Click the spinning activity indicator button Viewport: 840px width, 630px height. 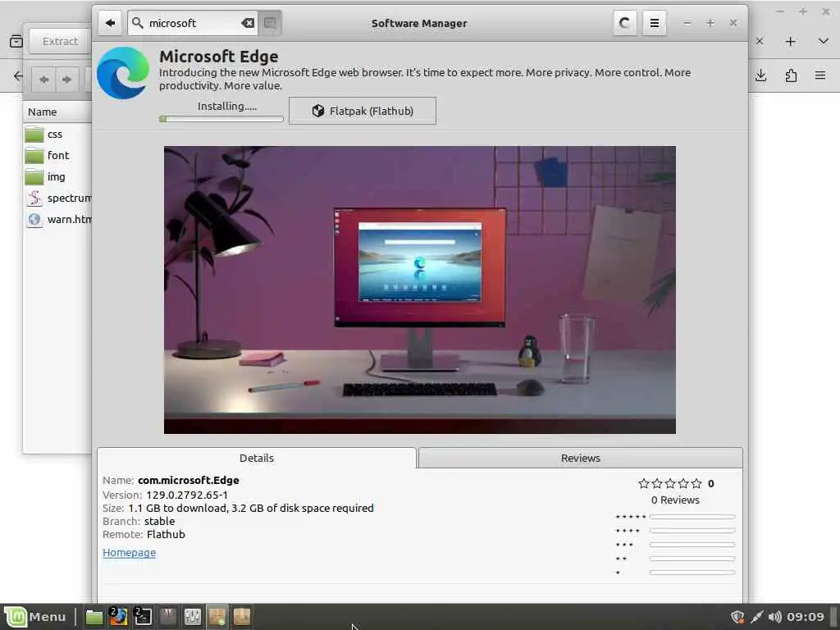[x=624, y=23]
